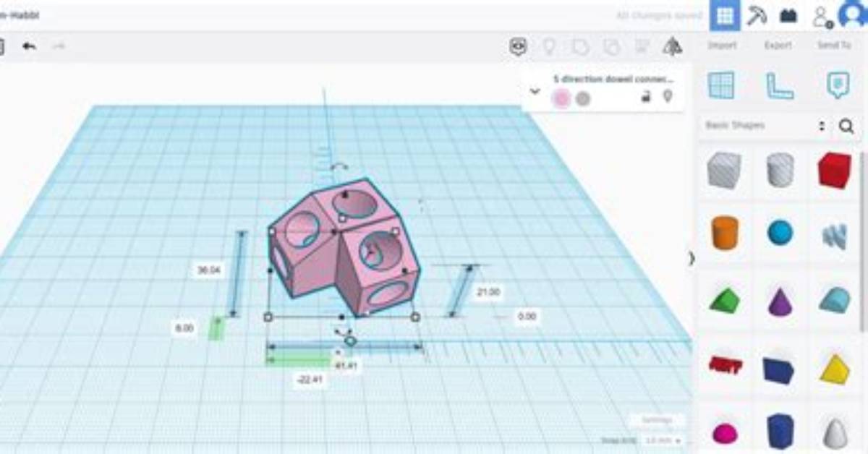The height and width of the screenshot is (454, 868).
Task: Select the Workplane tool
Action: [x=721, y=85]
